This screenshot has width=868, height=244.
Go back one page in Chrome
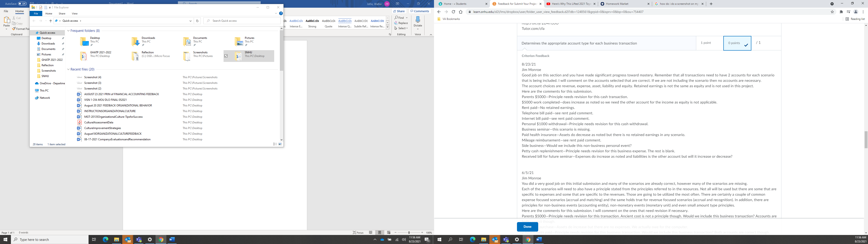[439, 12]
